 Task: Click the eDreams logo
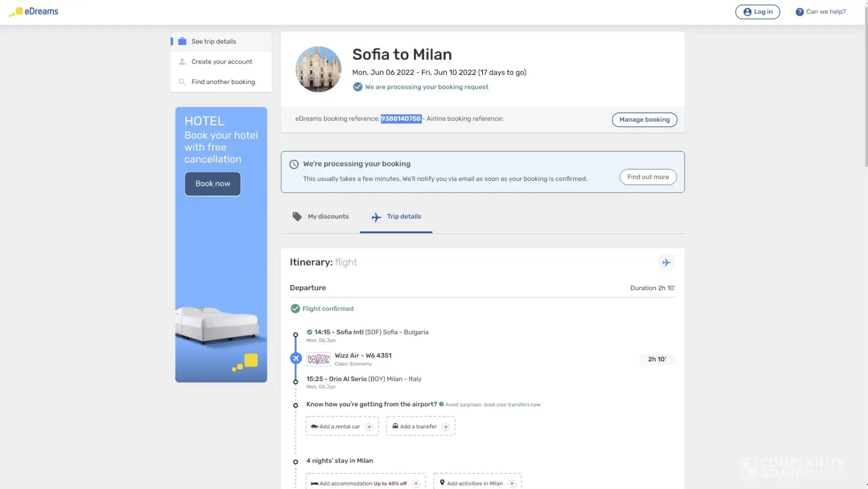(x=34, y=11)
